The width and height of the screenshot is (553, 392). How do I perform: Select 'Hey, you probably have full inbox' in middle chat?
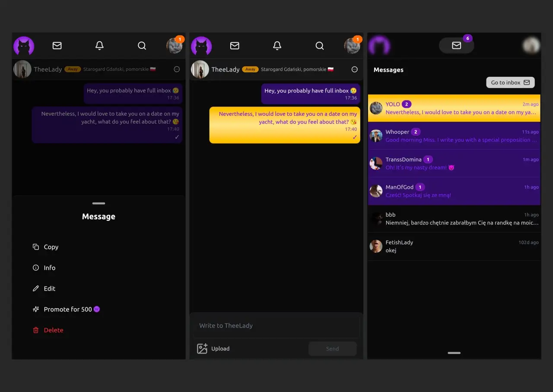pyautogui.click(x=311, y=94)
